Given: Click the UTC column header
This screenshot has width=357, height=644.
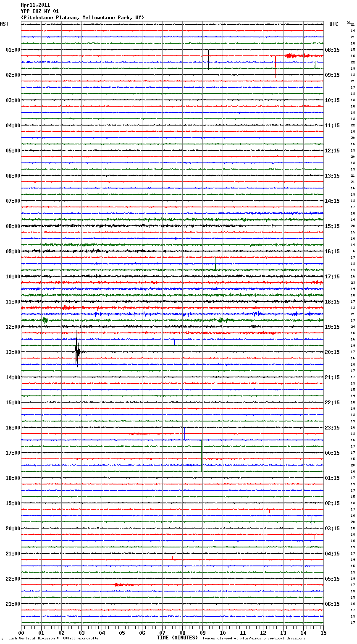Looking at the screenshot, I should point(334,24).
